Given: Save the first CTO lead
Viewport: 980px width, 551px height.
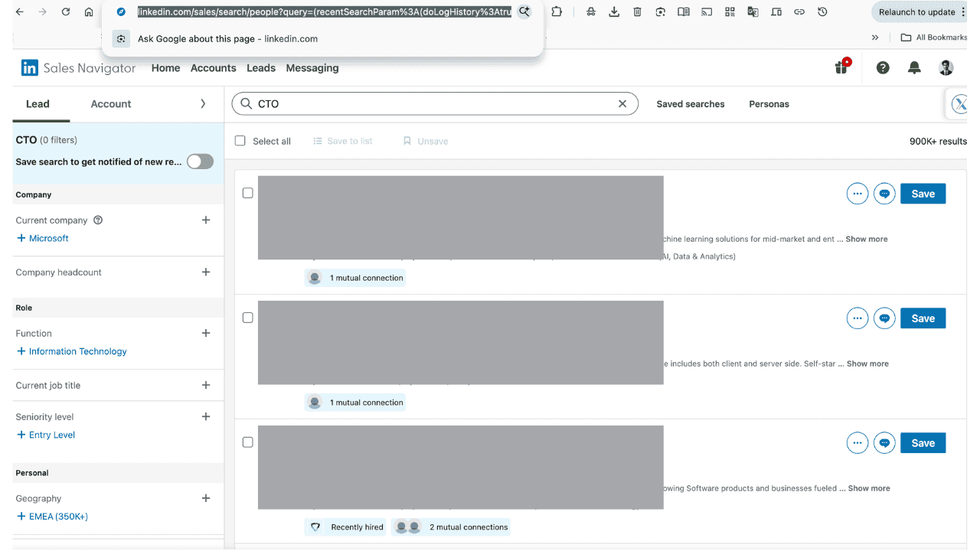Looking at the screenshot, I should coord(923,194).
